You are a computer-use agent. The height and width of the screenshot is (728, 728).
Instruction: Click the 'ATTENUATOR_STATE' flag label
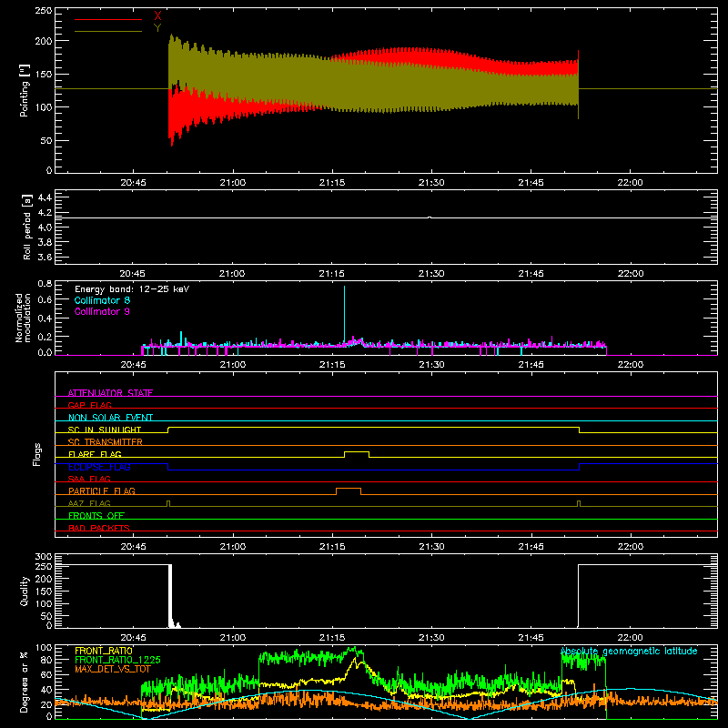(x=110, y=393)
